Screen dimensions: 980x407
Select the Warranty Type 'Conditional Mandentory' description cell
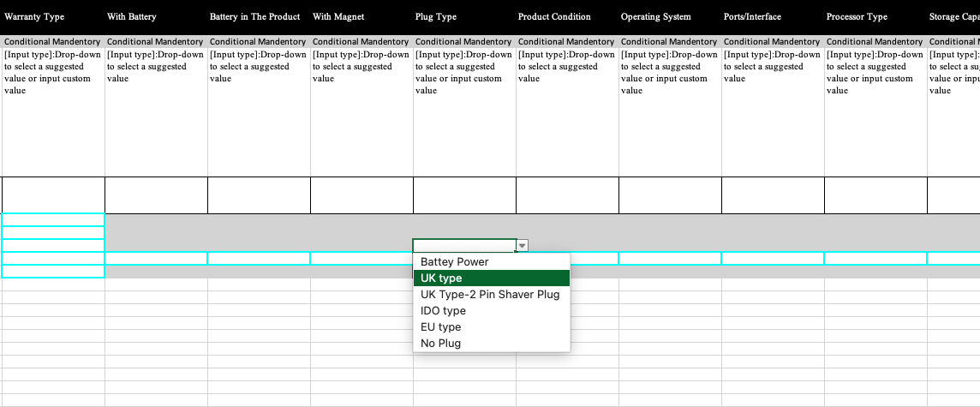pyautogui.click(x=53, y=103)
